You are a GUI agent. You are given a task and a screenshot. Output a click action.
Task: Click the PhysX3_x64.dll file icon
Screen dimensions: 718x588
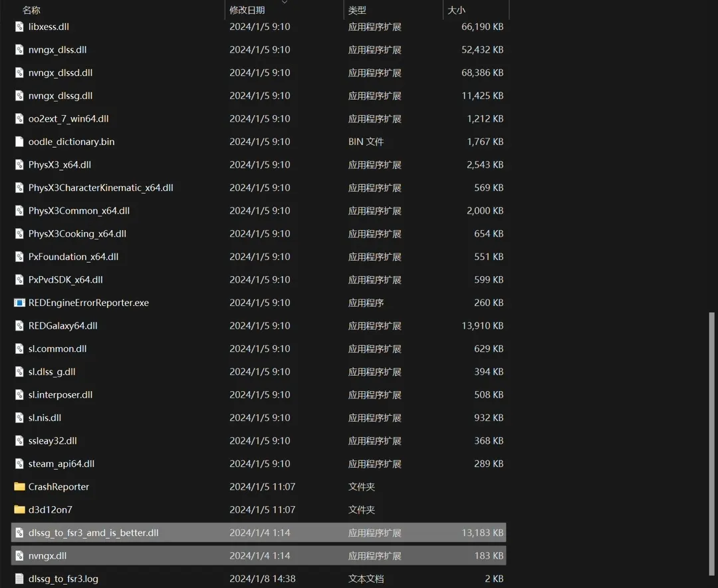pyautogui.click(x=19, y=164)
